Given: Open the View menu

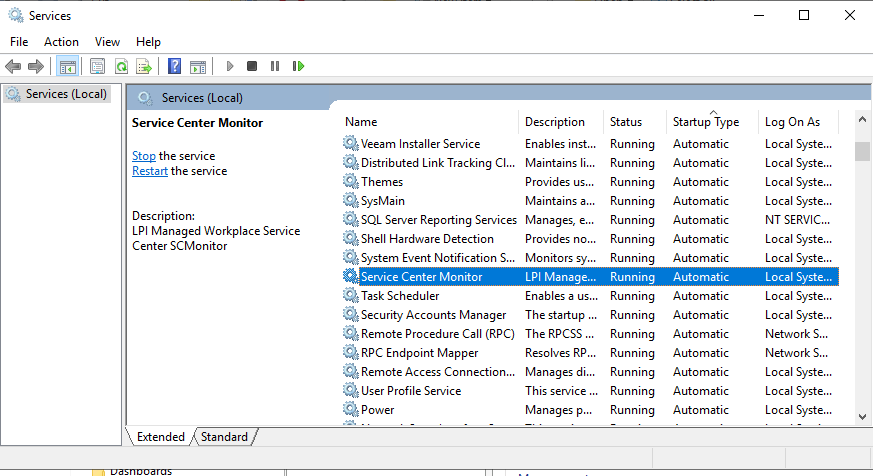Looking at the screenshot, I should point(107,42).
